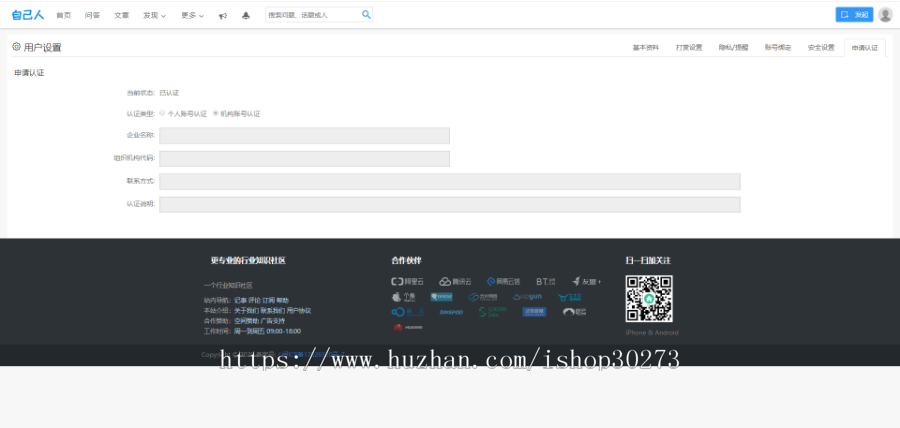Switch to the 账号绑定 tab
Viewport: 900px width, 428px height.
(778, 48)
